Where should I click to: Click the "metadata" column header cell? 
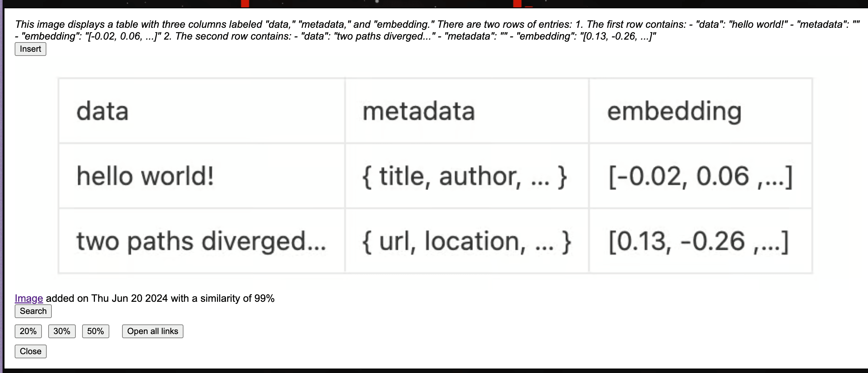[419, 111]
